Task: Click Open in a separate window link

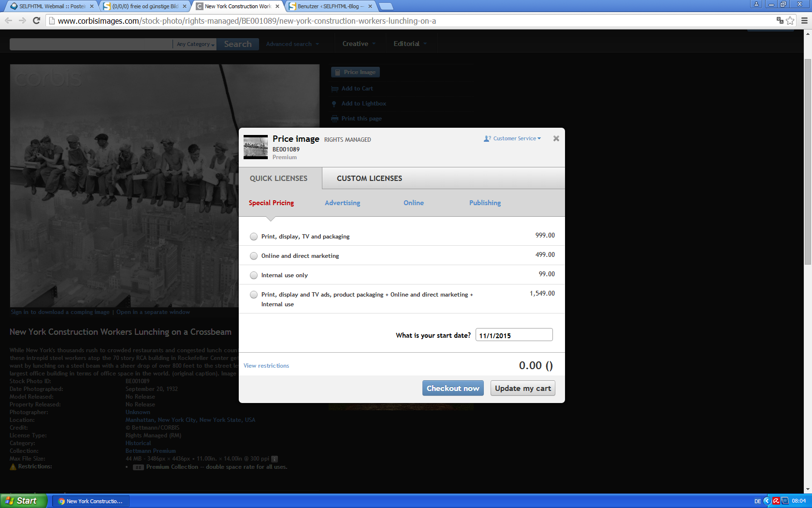Action: click(x=153, y=312)
